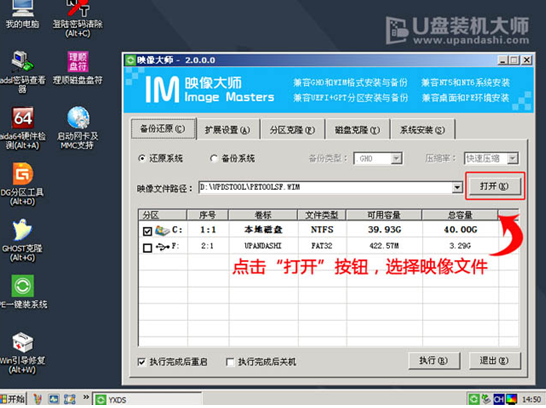The width and height of the screenshot is (546, 408).
Task: Enable shutdown after completion checkbox
Action: [x=229, y=362]
